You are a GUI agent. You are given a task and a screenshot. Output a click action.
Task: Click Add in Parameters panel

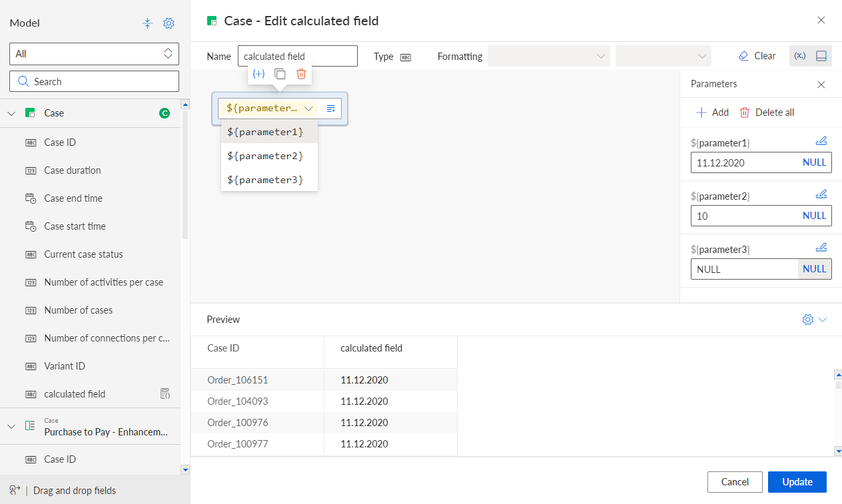tap(712, 113)
